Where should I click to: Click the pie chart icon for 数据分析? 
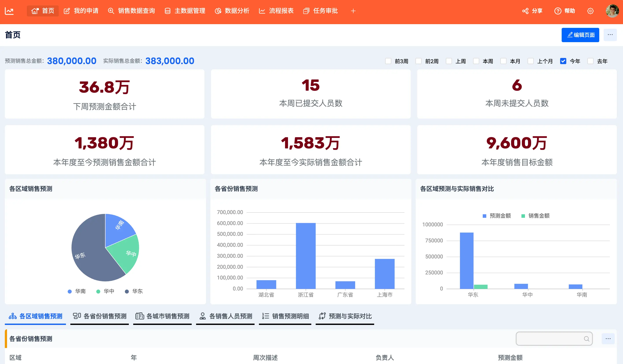(218, 11)
